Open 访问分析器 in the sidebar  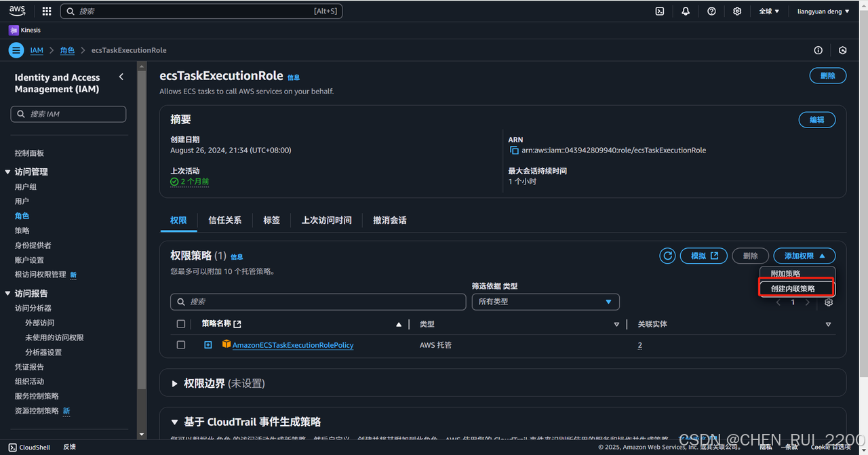(x=33, y=309)
